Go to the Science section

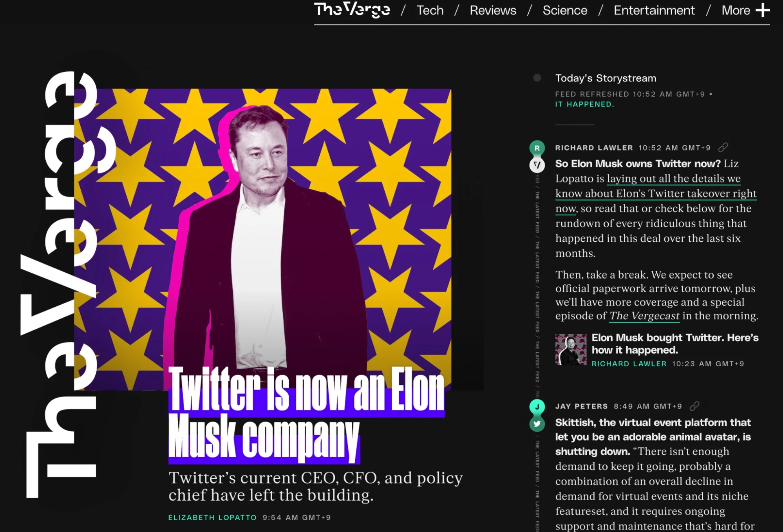click(565, 10)
